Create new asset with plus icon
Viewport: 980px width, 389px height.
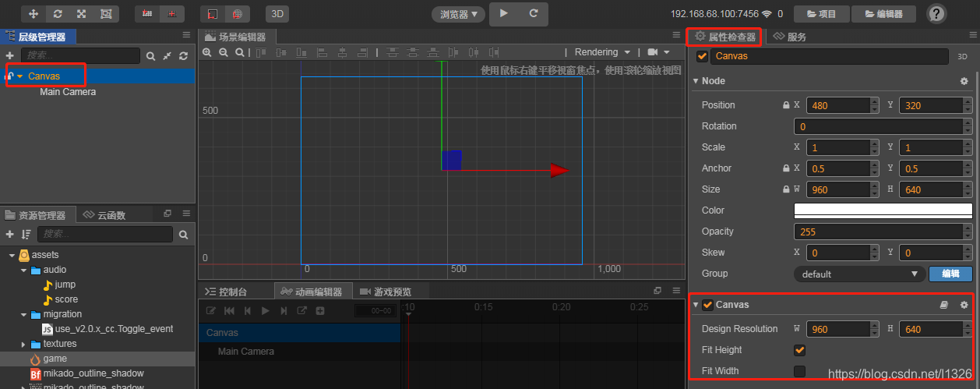(x=9, y=234)
